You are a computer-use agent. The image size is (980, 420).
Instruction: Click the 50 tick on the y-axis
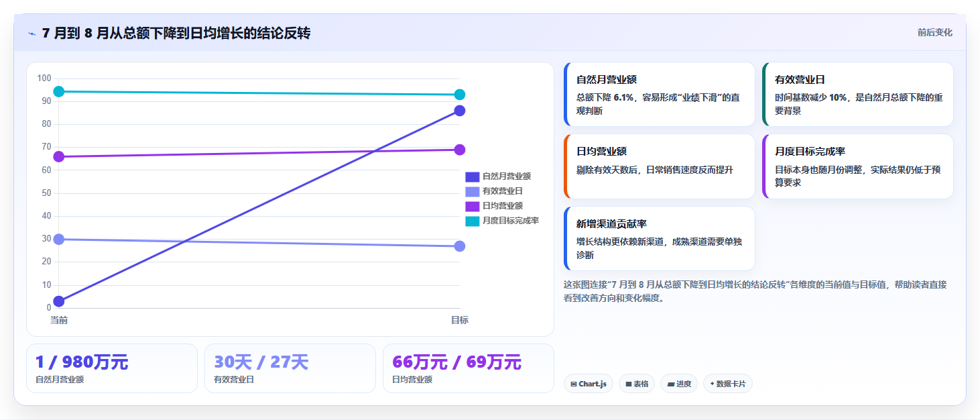coord(46,193)
